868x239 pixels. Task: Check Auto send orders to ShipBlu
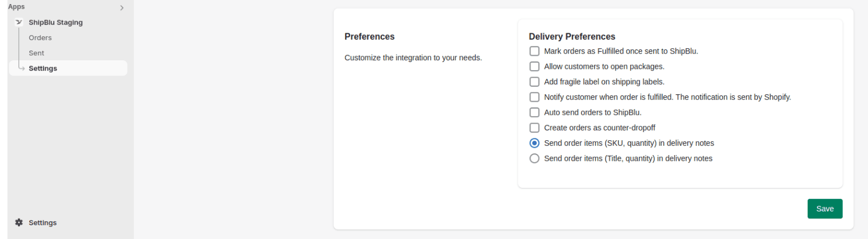click(534, 112)
